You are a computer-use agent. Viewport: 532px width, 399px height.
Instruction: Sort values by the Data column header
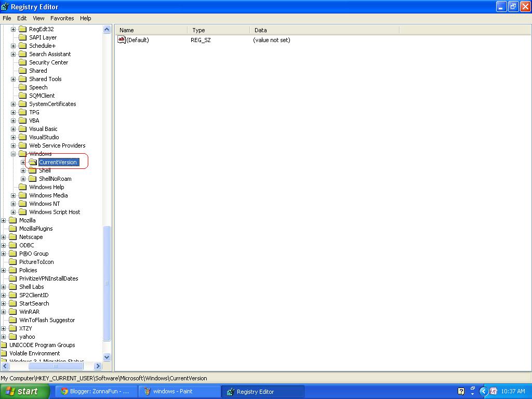[325, 30]
